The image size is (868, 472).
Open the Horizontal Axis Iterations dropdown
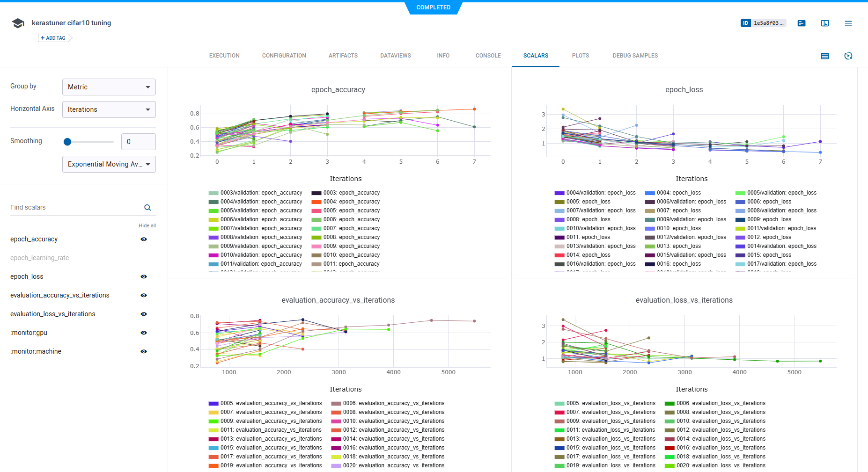(109, 109)
